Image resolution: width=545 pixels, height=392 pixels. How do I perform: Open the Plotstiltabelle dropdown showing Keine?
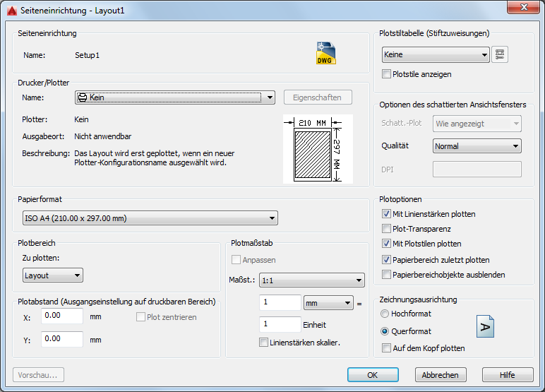(x=436, y=54)
